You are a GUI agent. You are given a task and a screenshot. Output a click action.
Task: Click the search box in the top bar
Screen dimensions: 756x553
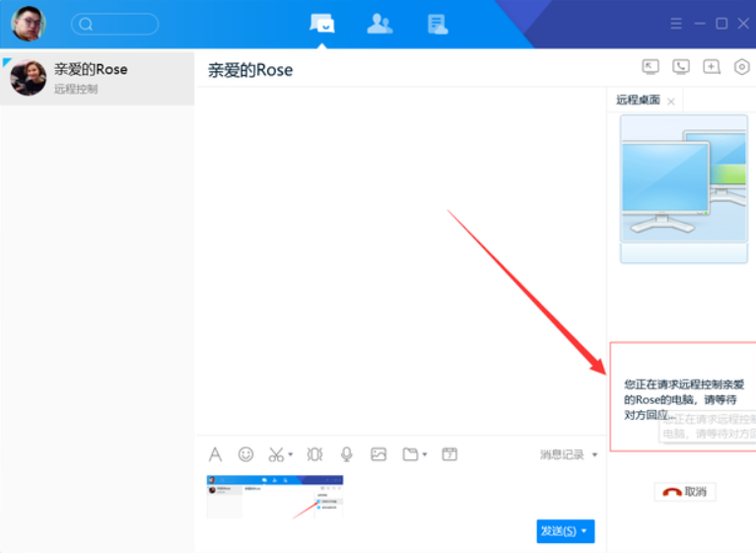(x=115, y=24)
